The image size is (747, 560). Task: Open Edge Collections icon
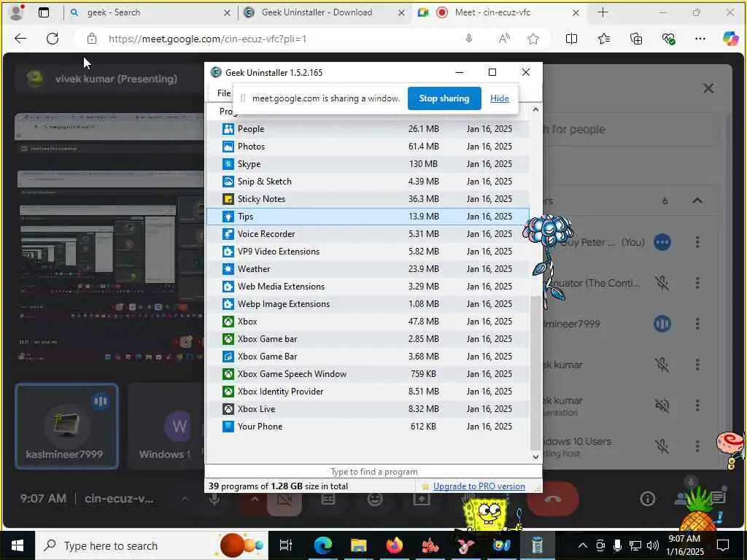636,39
